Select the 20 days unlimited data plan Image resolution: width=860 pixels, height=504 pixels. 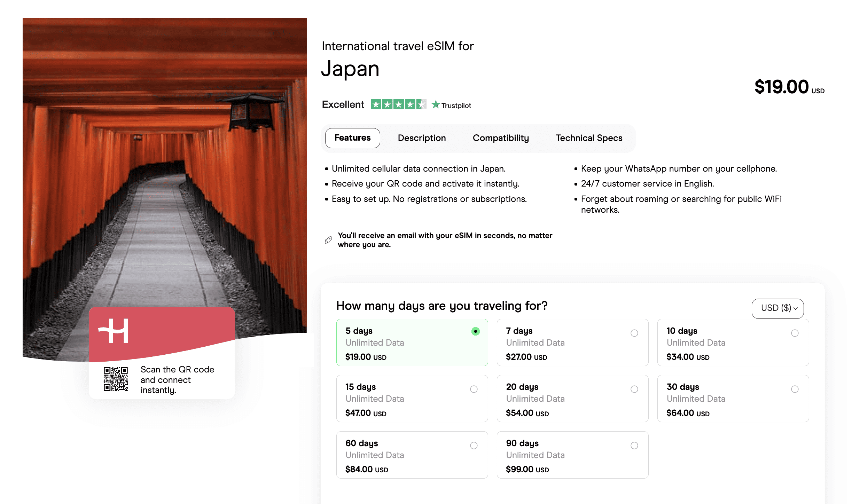(x=634, y=389)
